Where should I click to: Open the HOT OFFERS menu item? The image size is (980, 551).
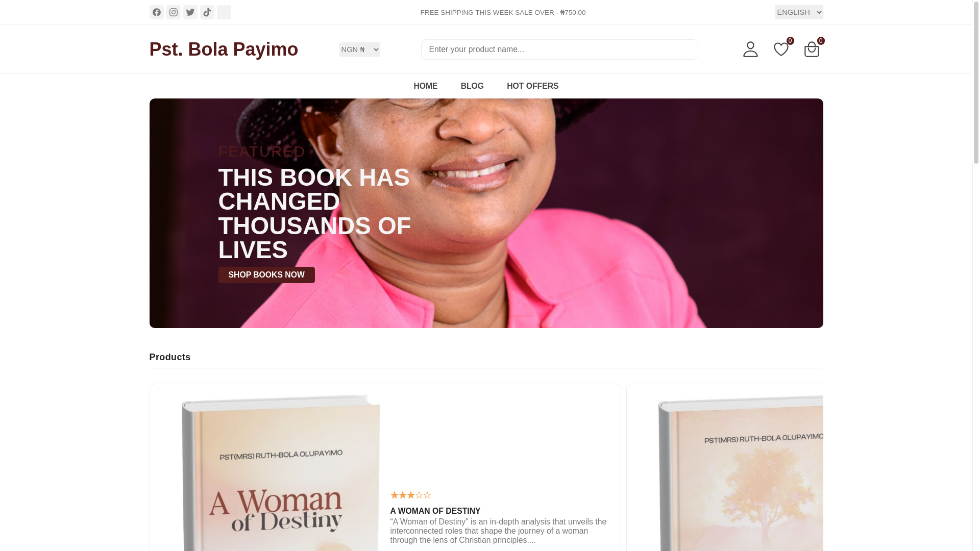point(532,86)
